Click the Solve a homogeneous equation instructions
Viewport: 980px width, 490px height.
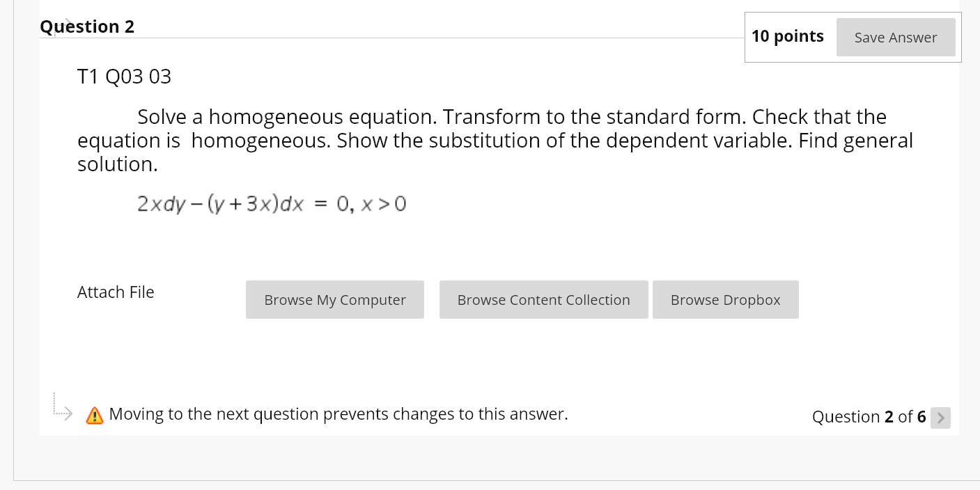(x=495, y=140)
